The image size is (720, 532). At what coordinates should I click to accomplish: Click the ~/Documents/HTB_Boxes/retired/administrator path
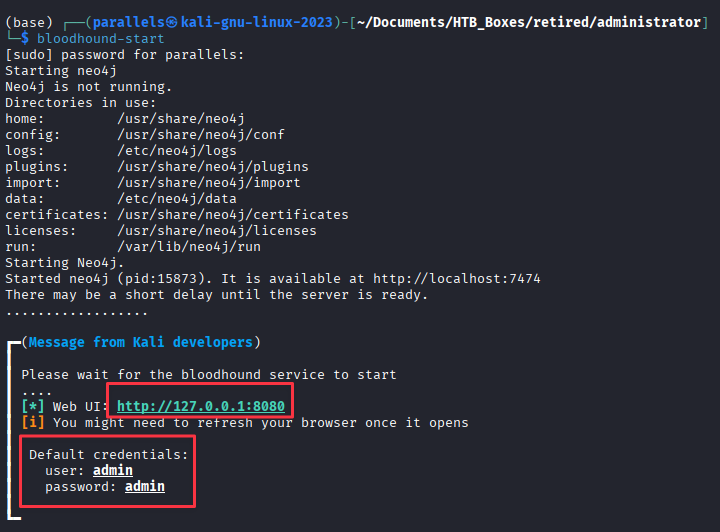[529, 22]
